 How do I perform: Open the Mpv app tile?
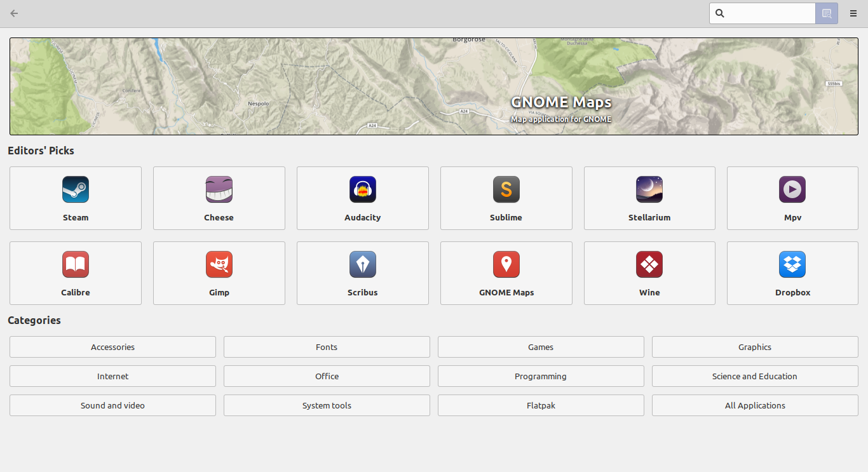(792, 198)
